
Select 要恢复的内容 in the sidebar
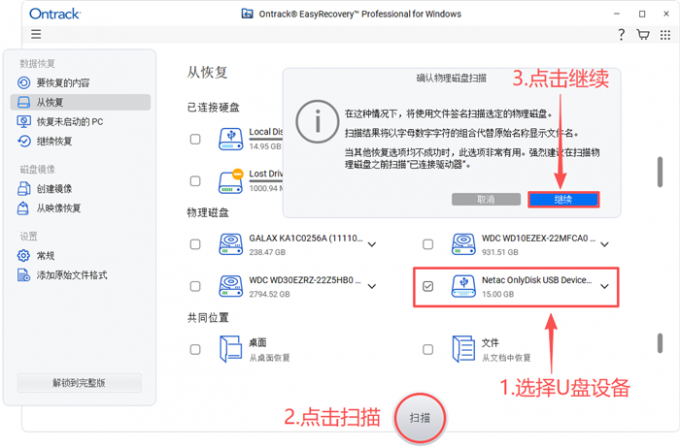click(81, 83)
